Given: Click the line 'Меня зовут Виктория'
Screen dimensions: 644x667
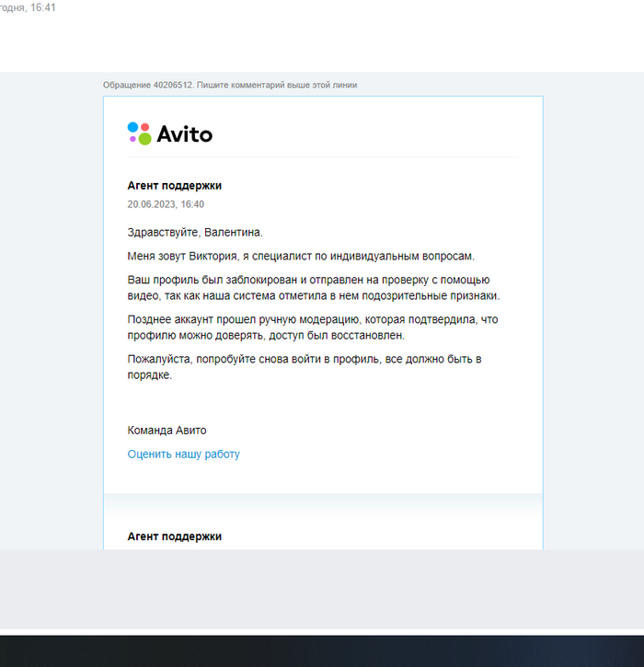Looking at the screenshot, I should 301,256.
